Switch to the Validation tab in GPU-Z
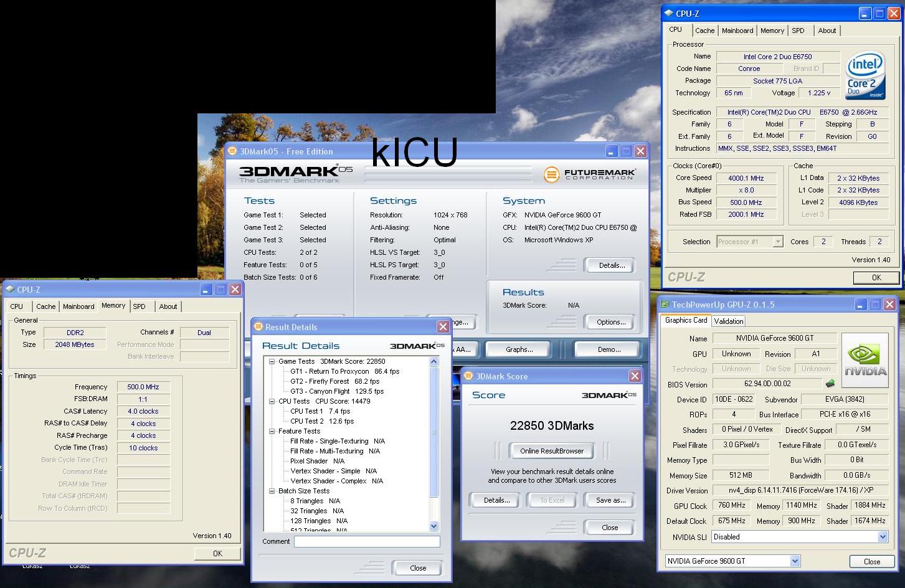The image size is (905, 588). click(x=729, y=321)
